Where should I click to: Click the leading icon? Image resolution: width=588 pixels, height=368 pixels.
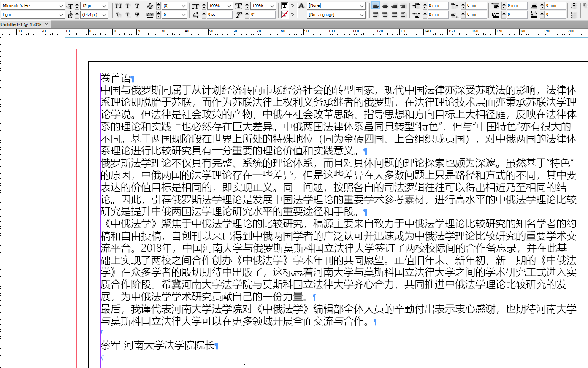point(70,15)
